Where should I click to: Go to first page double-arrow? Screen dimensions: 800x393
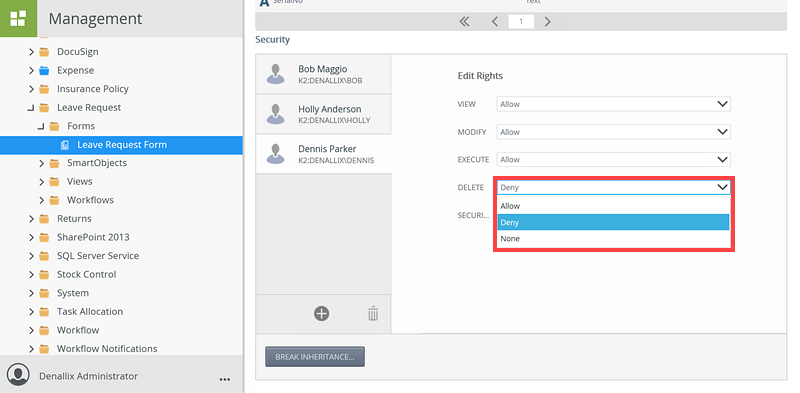[x=464, y=21]
